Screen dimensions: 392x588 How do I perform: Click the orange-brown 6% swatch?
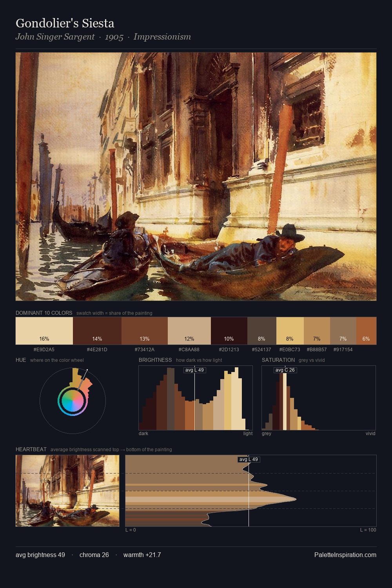[x=366, y=331]
